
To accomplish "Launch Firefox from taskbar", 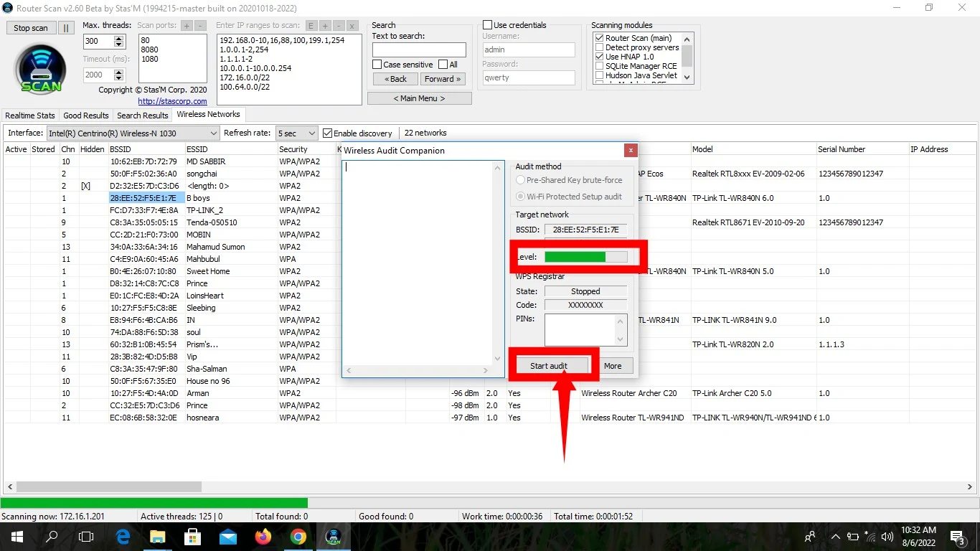I will pos(263,537).
